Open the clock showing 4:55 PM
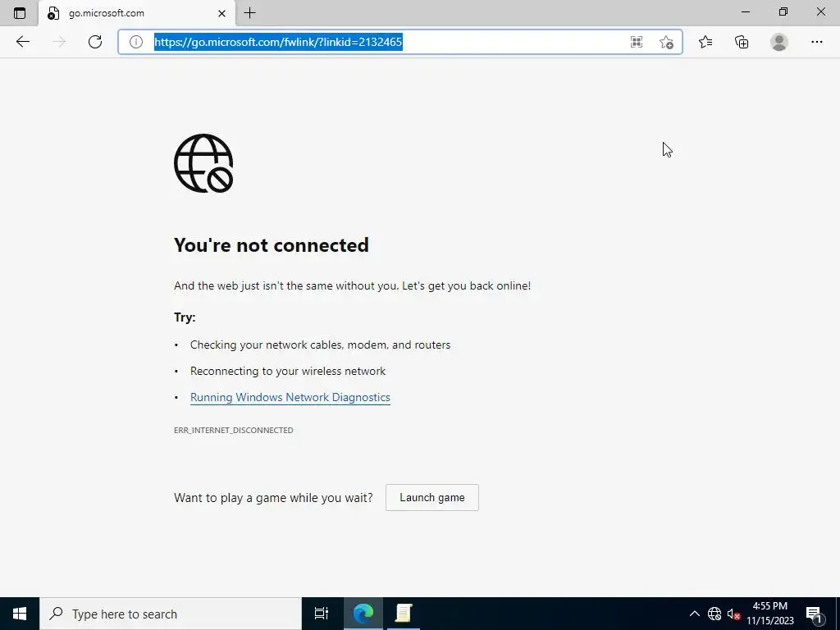 [769, 614]
